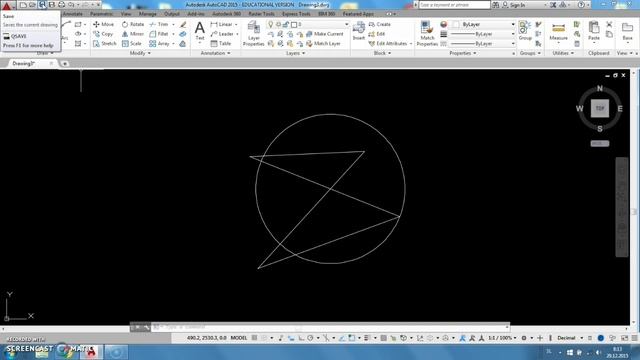Select the Linear dimension tool
Viewport: 640px width, 360px height.
[222, 24]
